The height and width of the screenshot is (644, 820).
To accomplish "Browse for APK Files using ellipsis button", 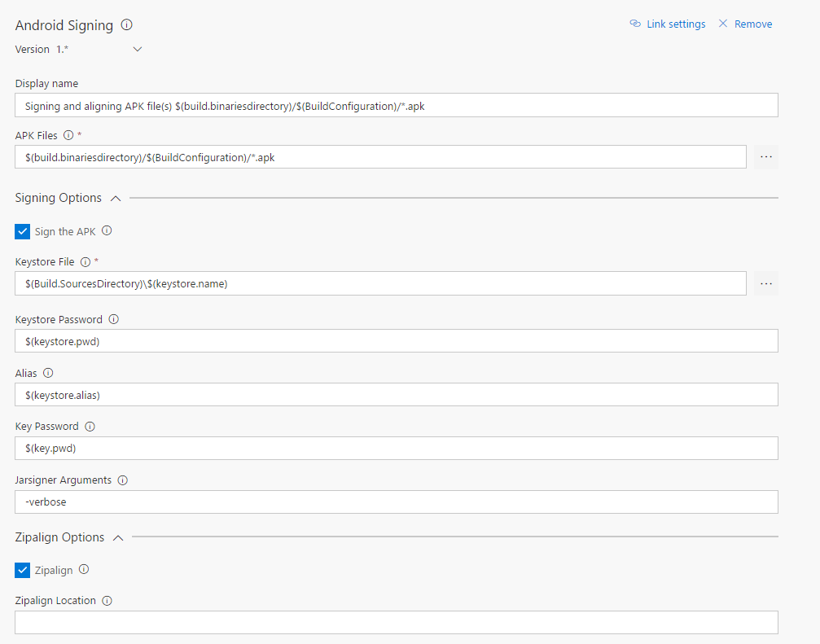I will [x=765, y=157].
